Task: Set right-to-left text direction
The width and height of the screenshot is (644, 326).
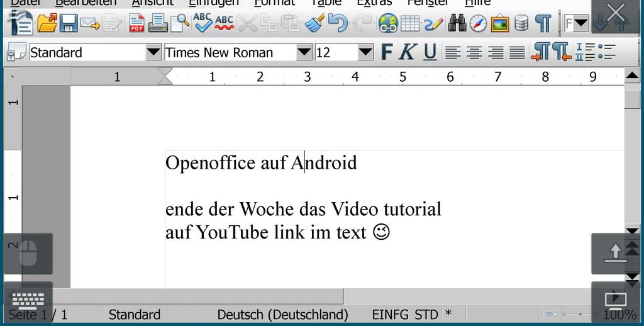Action: (x=562, y=52)
